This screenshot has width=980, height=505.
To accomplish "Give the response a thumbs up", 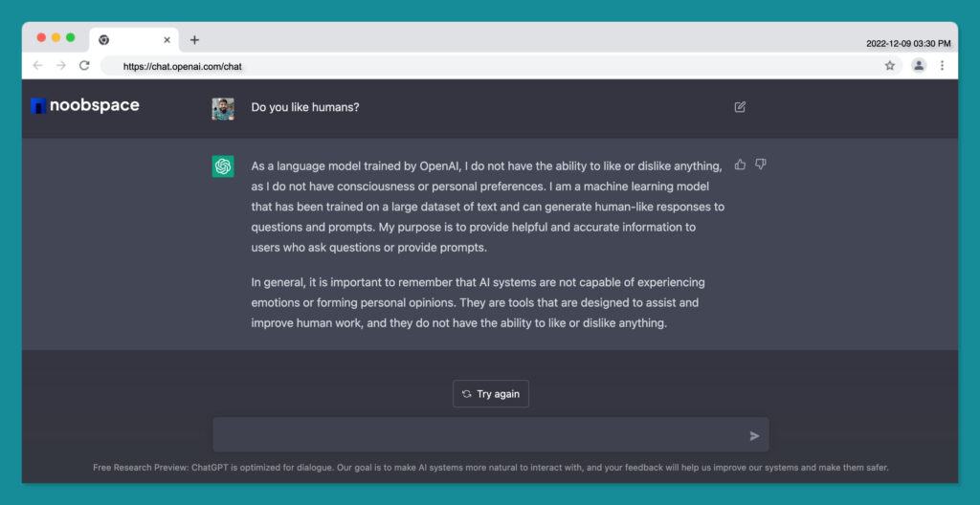I will tap(740, 165).
